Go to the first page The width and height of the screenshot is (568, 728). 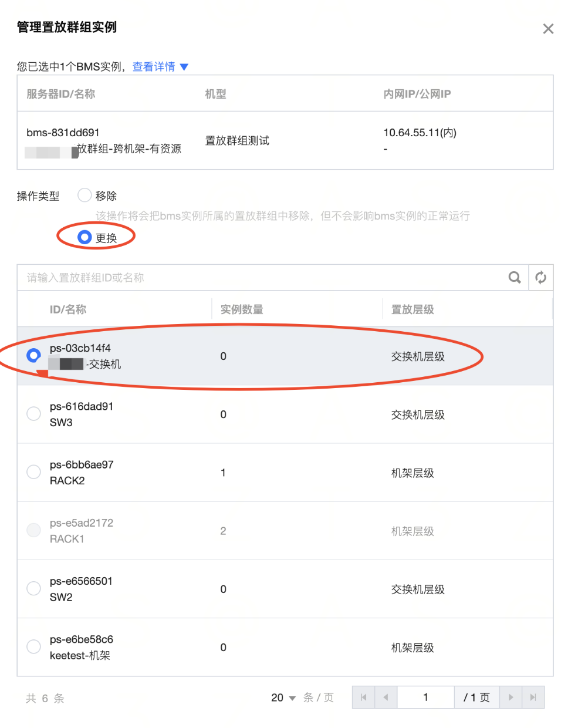[363, 697]
